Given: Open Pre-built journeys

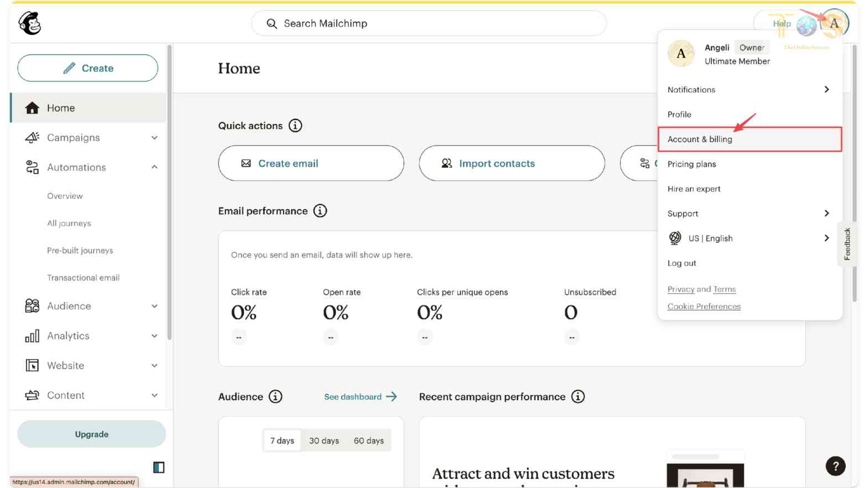Looking at the screenshot, I should pyautogui.click(x=80, y=250).
